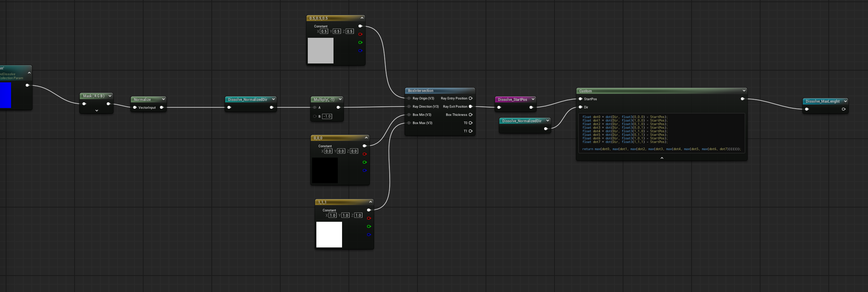Screen dimensions: 868x292
Task: Click X value 0.0 field in constant
Action: [x=328, y=151]
